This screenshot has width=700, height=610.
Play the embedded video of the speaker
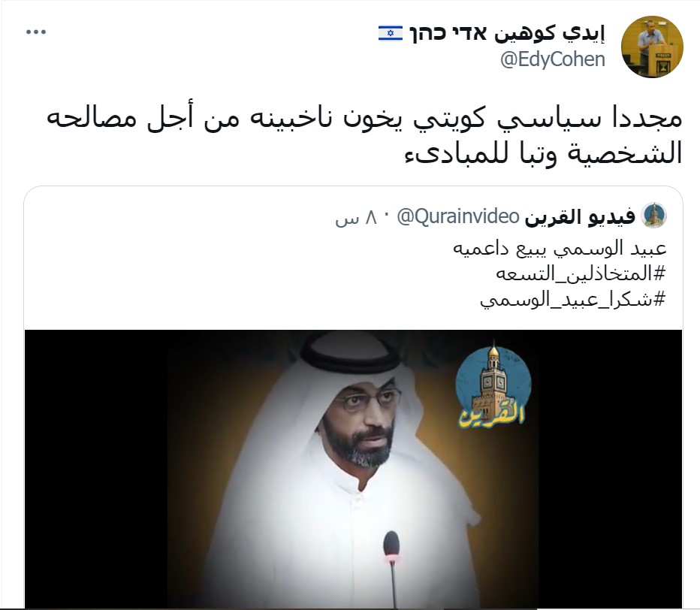click(x=353, y=469)
